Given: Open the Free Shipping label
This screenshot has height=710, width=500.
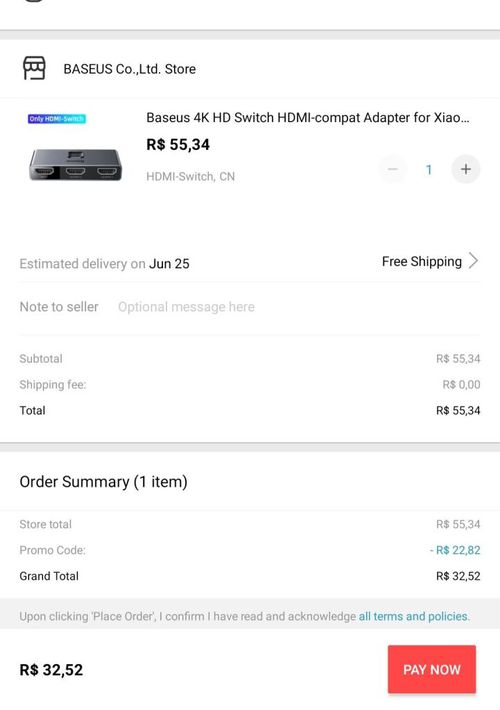Looking at the screenshot, I should point(422,262).
